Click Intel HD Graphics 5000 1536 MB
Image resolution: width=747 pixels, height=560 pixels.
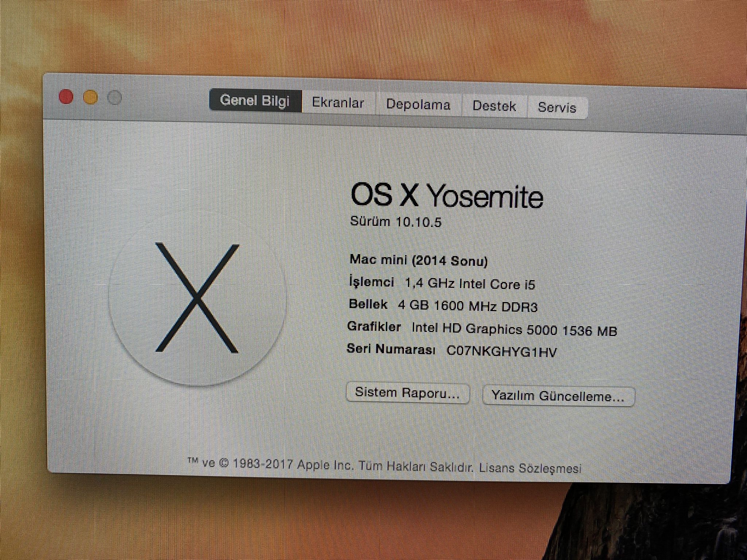pyautogui.click(x=514, y=330)
